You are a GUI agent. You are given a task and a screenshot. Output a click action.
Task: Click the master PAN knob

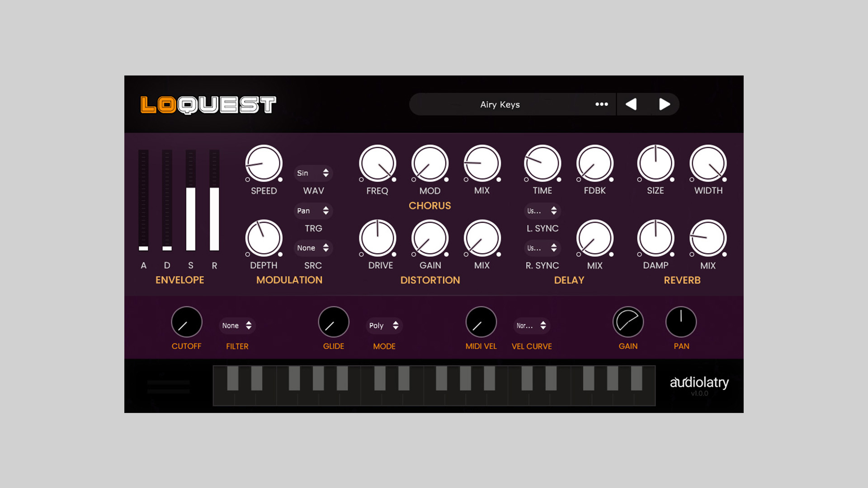click(x=681, y=322)
